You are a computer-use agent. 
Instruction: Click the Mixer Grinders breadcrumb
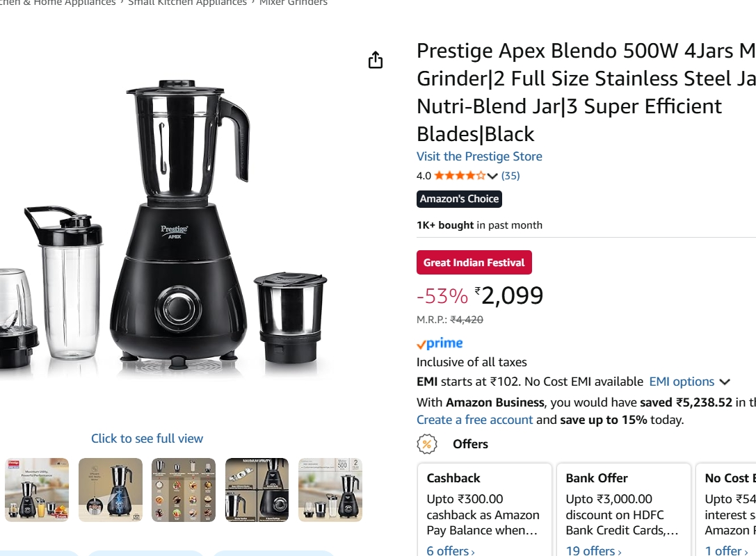point(293,3)
